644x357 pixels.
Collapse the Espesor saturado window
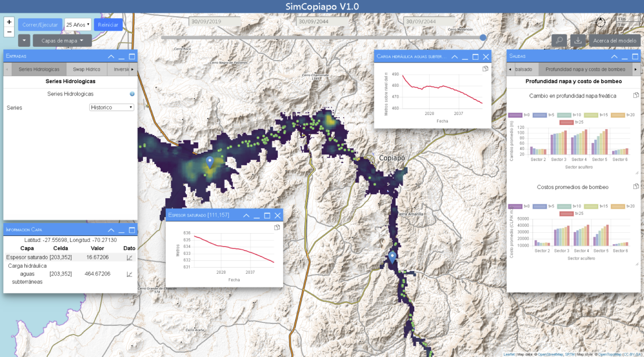[x=246, y=216]
